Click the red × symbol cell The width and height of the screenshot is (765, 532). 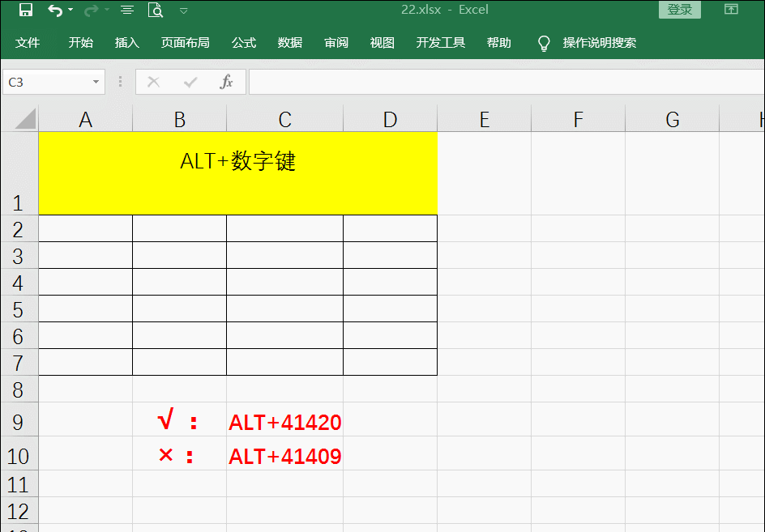pyautogui.click(x=180, y=454)
